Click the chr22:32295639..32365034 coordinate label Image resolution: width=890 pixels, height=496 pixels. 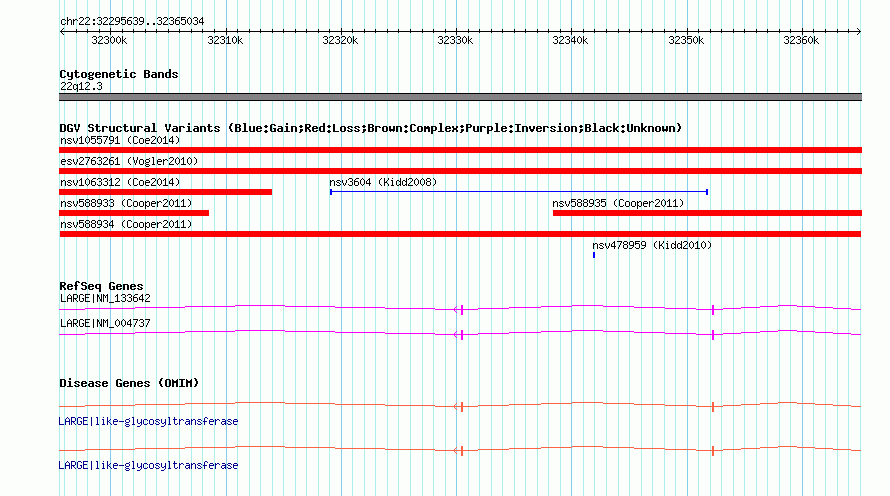click(132, 22)
